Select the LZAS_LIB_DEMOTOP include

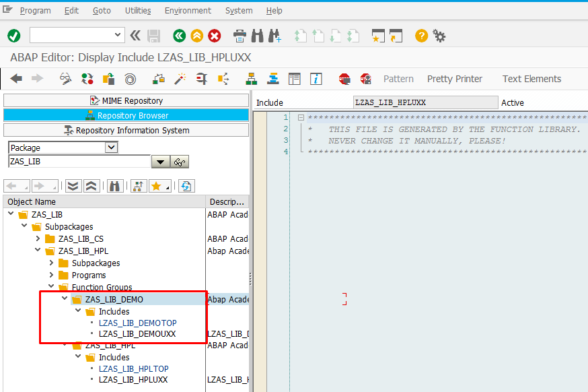coord(138,323)
